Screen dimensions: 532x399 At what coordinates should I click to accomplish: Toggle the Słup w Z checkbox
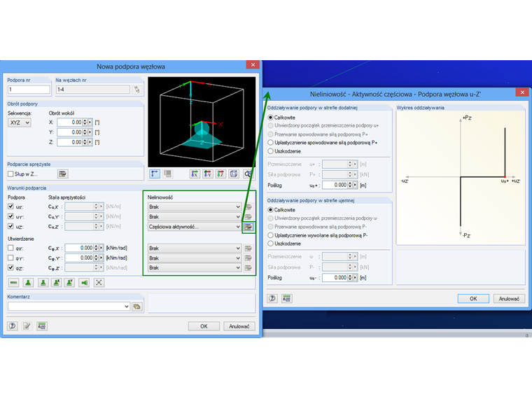pos(11,174)
